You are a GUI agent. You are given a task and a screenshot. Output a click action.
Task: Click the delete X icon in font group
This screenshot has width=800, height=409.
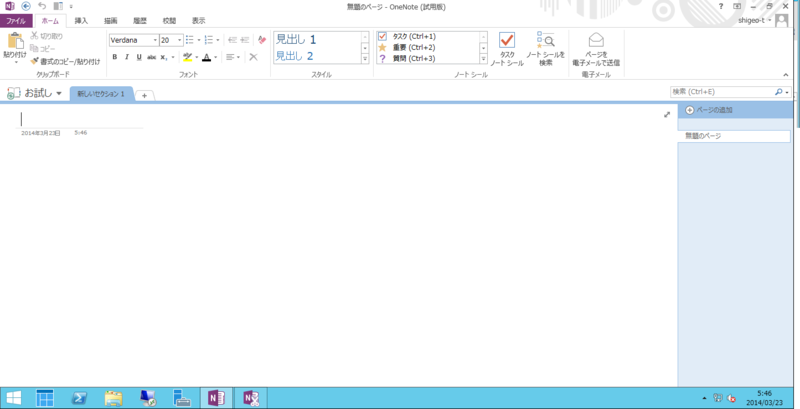click(254, 57)
